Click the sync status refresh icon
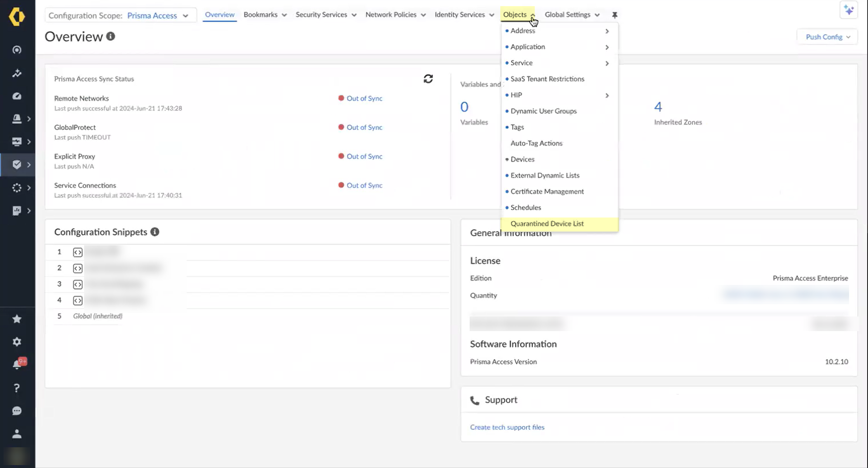868x468 pixels. [x=428, y=79]
